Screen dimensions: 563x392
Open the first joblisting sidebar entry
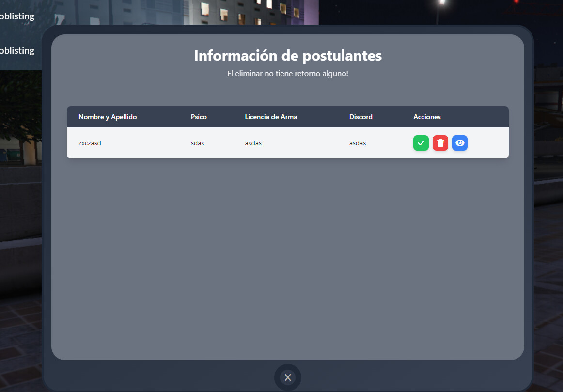(x=17, y=16)
